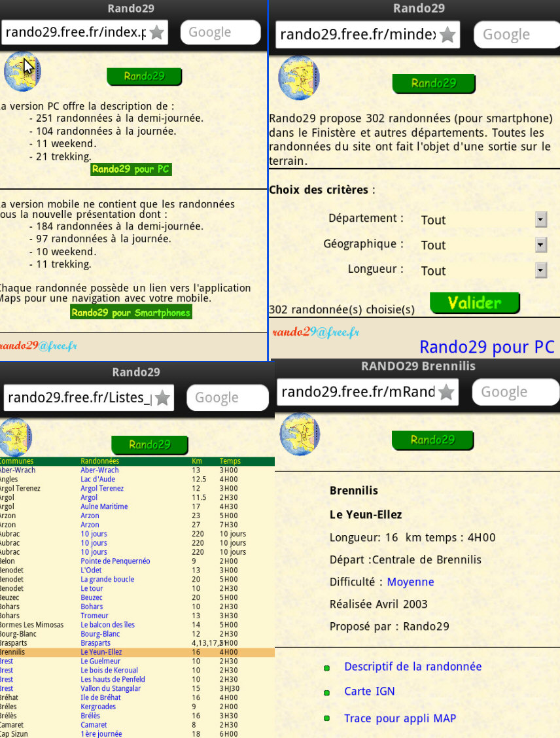Tap the bookmark star beside rando29.free.fr/mRand URL
The width and height of the screenshot is (560, 738).
click(446, 392)
